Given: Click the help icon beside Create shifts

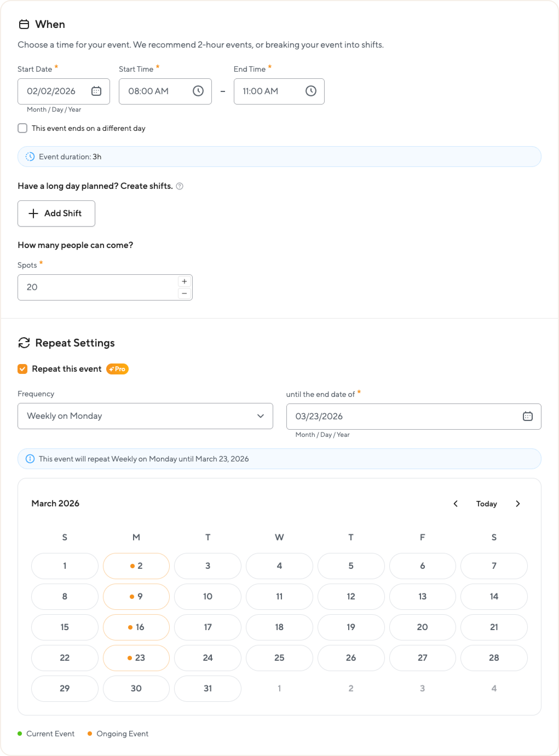Looking at the screenshot, I should [180, 186].
